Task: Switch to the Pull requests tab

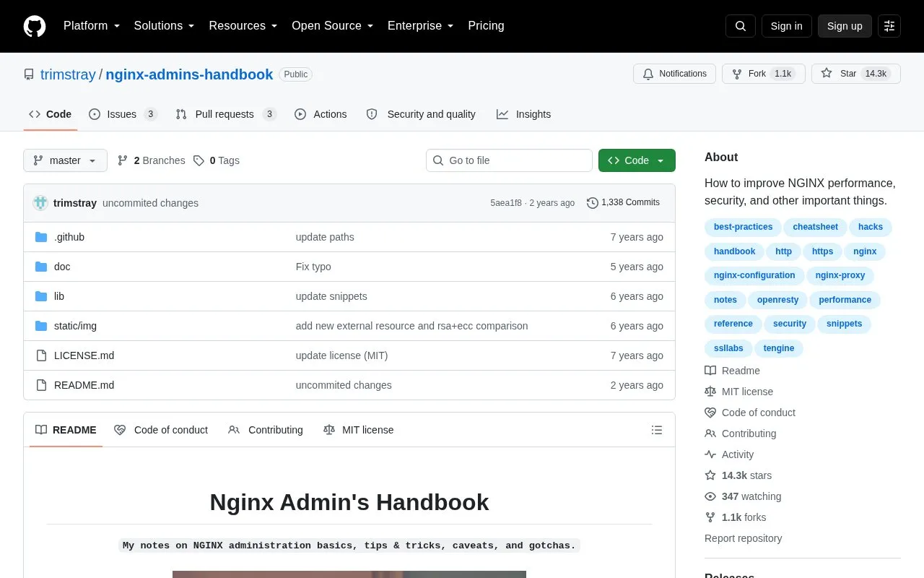Action: 226,114
